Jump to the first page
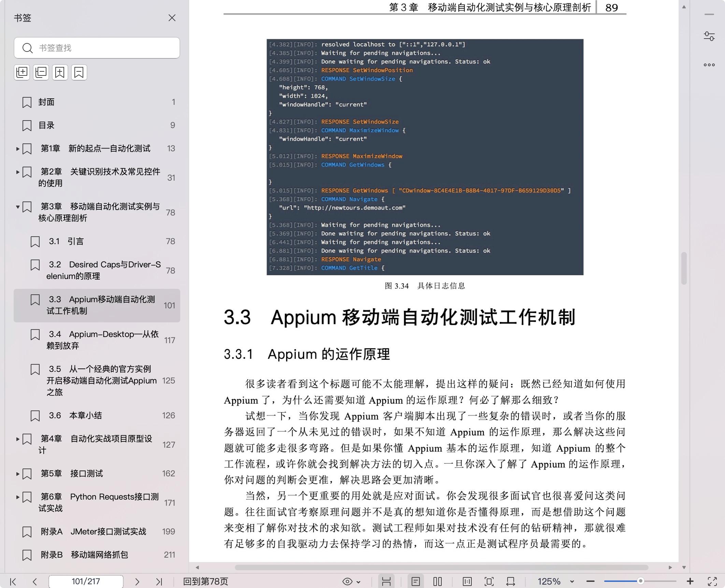The image size is (725, 588). (x=13, y=582)
